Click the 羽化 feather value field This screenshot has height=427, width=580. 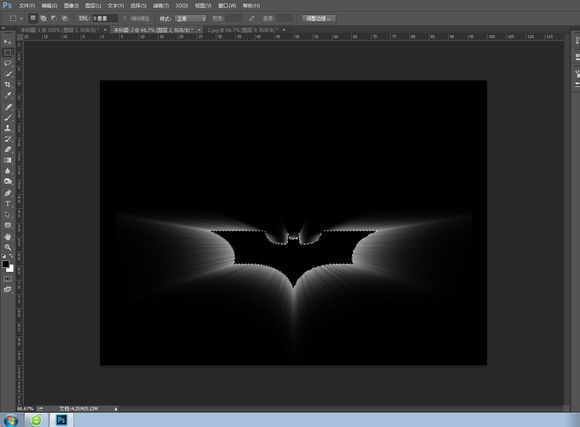(x=105, y=18)
